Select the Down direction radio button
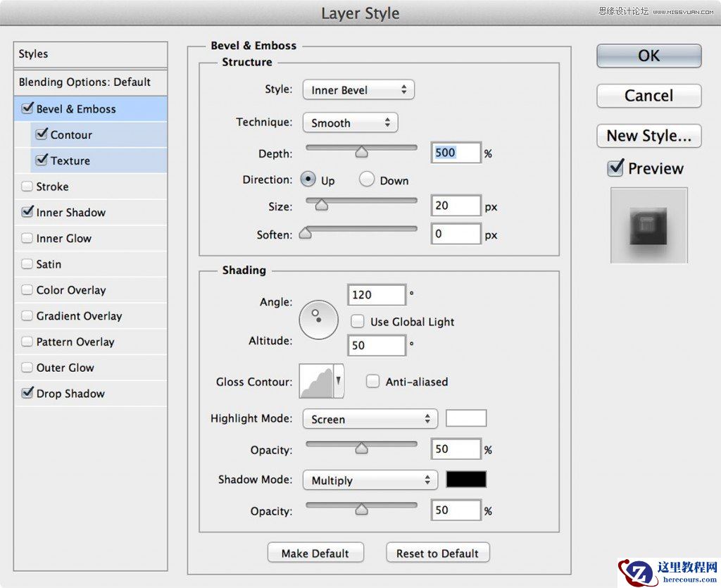The image size is (721, 588). click(366, 180)
